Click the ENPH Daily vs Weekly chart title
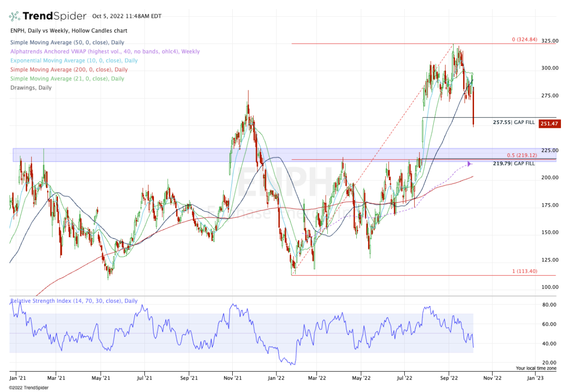The width and height of the screenshot is (570, 392). (68, 30)
